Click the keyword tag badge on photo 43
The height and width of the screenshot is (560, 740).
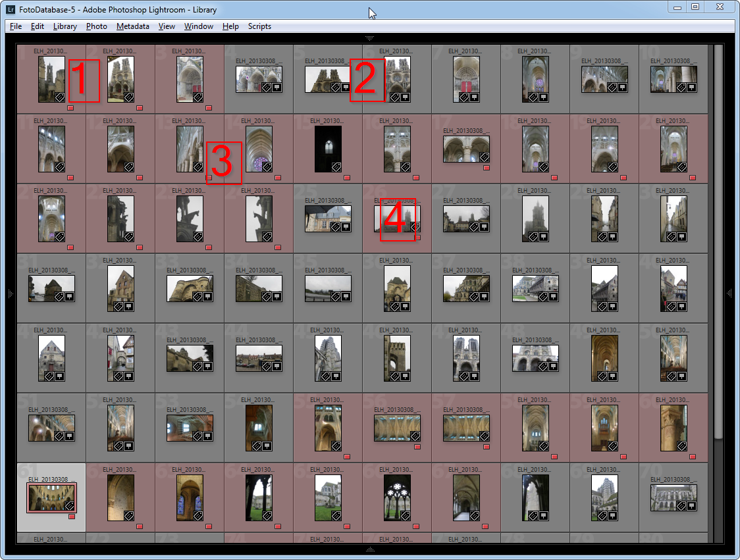click(x=198, y=367)
